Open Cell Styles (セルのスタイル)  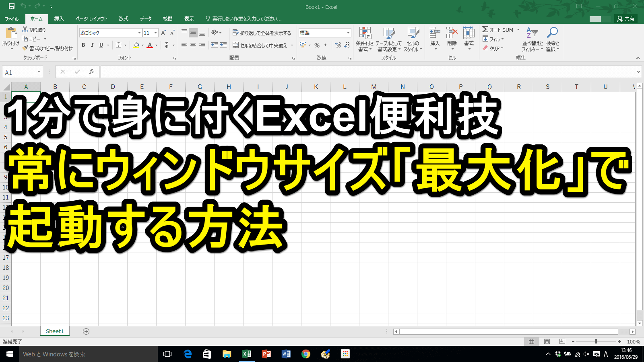[x=413, y=39]
